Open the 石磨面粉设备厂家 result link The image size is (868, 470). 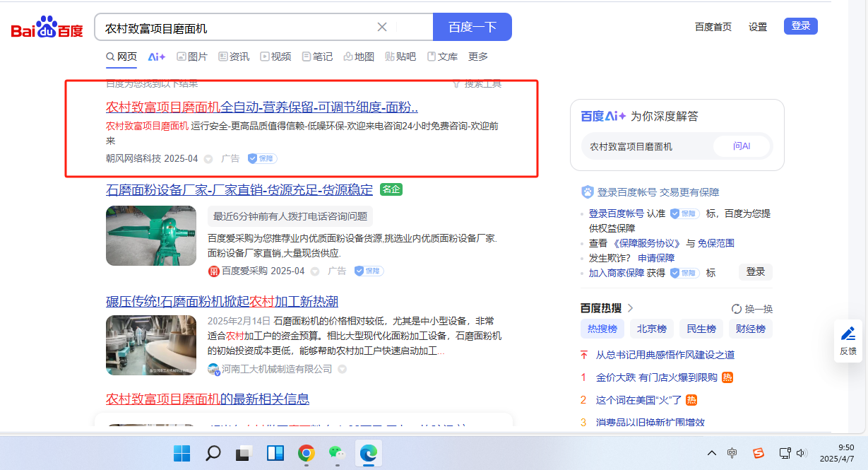click(239, 189)
